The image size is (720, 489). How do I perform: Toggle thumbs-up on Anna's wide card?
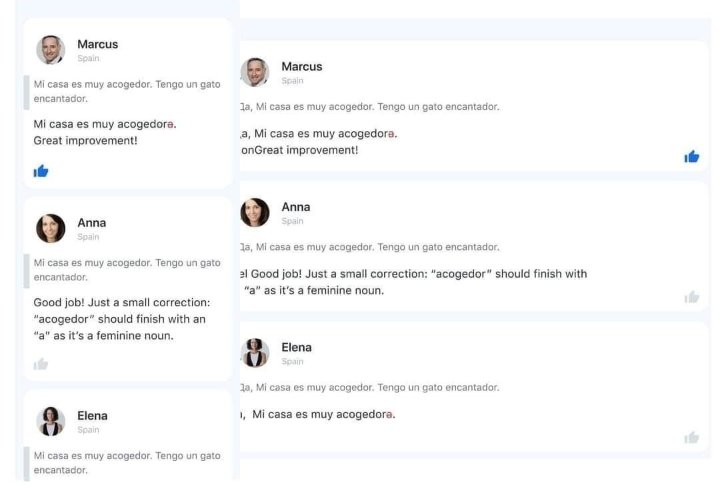692,297
